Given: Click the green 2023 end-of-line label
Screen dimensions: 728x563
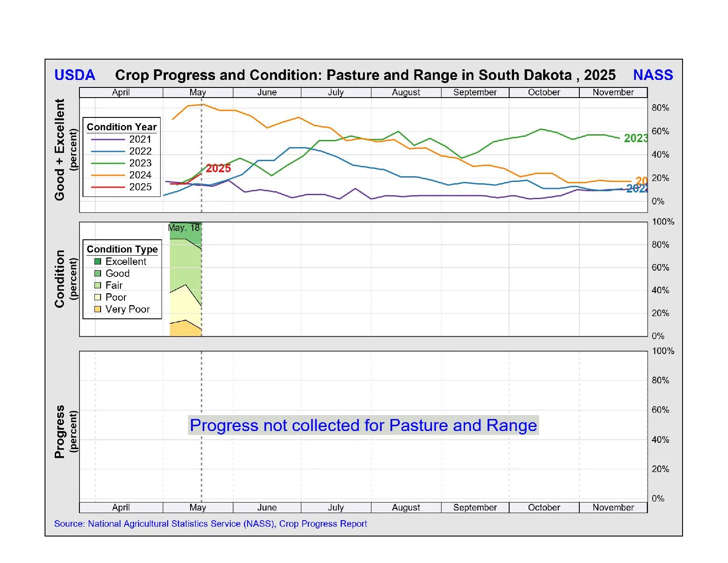Looking at the screenshot, I should tap(635, 138).
